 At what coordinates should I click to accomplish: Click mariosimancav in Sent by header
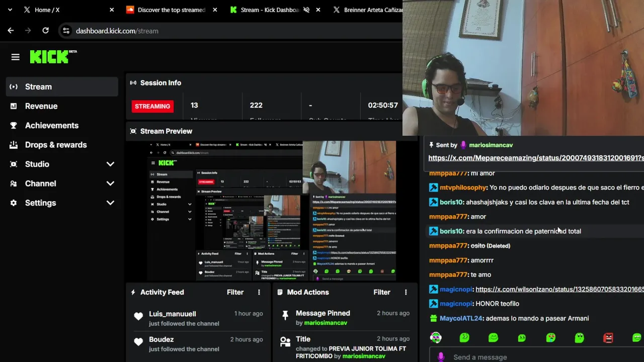pos(491,145)
